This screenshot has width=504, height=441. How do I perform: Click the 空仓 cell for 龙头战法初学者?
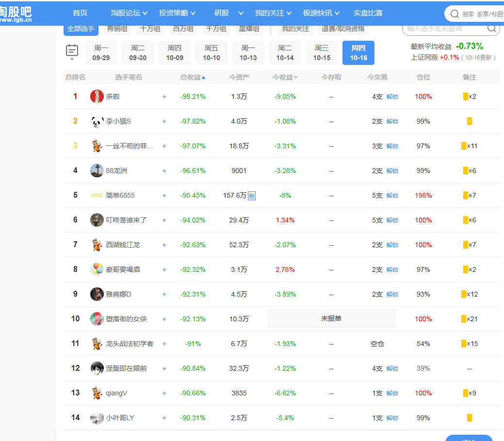click(x=377, y=344)
